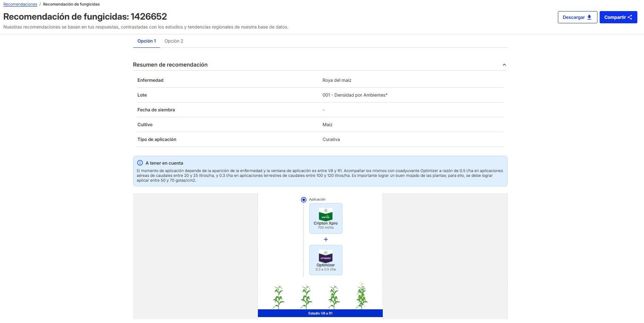Click the Optimizer product image

(x=326, y=256)
